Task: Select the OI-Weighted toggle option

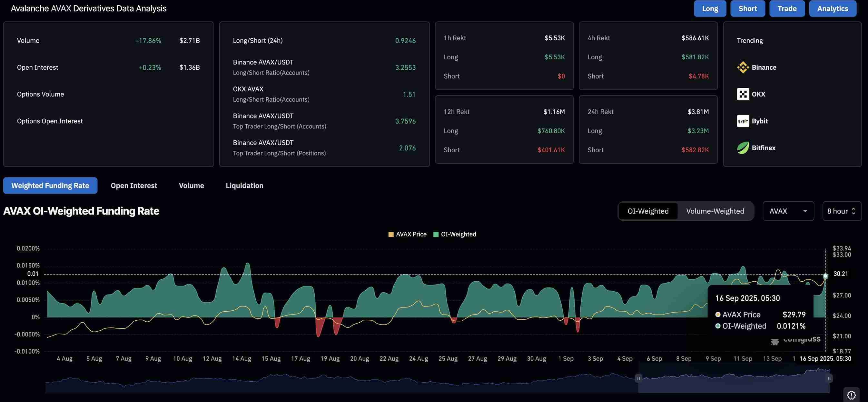Action: pos(648,211)
